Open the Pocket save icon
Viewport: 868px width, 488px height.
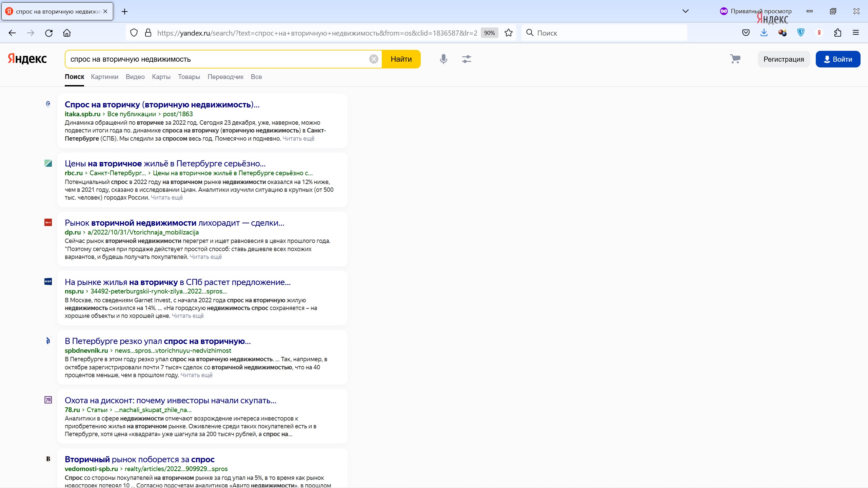(746, 33)
